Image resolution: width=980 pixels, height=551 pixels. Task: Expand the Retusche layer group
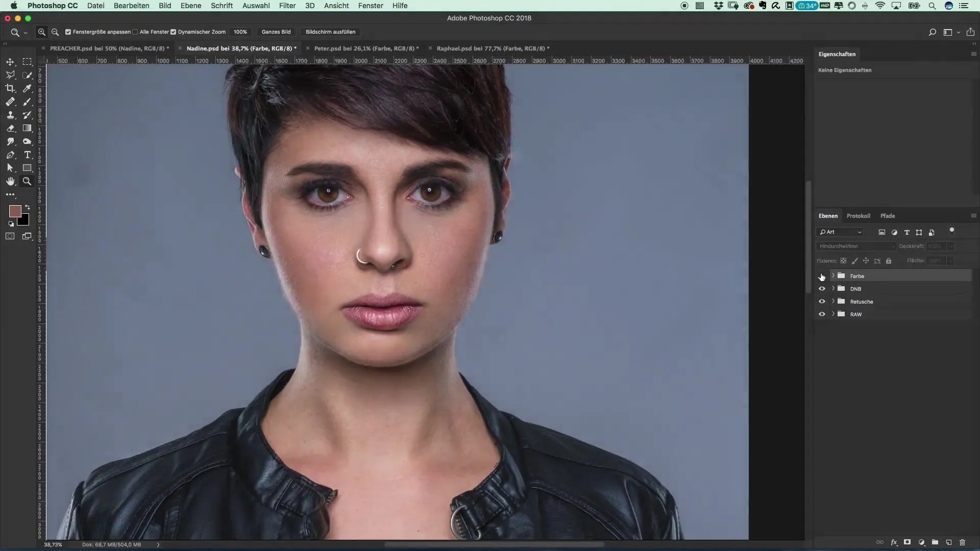pyautogui.click(x=833, y=302)
